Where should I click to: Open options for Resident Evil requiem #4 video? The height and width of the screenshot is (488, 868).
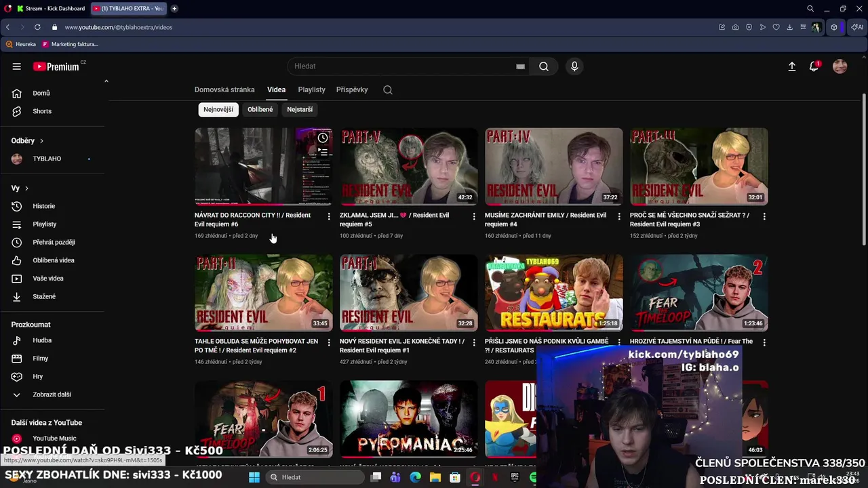click(619, 216)
